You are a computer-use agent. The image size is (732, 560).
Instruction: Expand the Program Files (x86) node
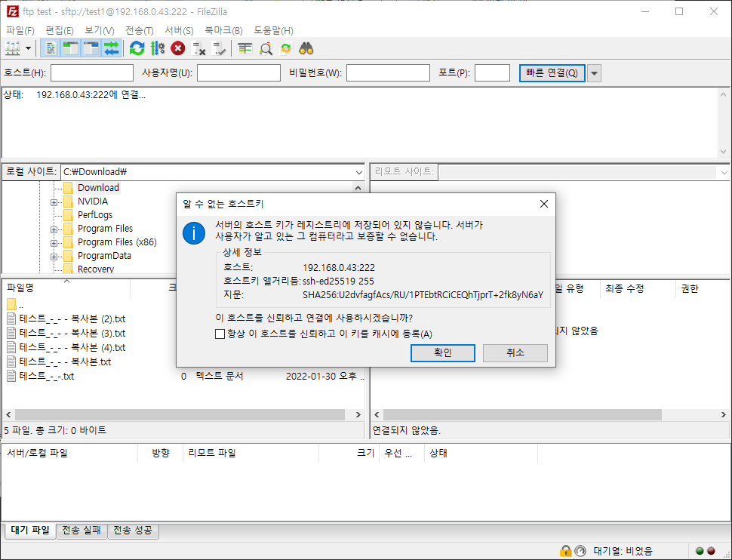[x=54, y=243]
